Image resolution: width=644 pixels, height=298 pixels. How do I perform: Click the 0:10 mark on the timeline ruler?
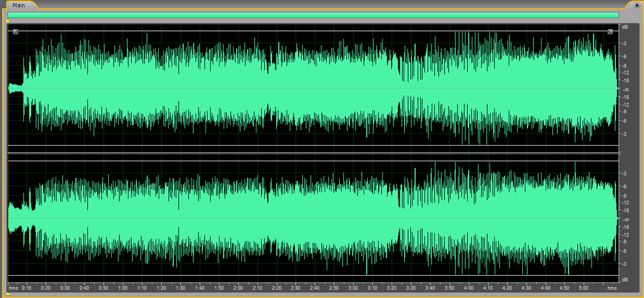[x=27, y=287]
